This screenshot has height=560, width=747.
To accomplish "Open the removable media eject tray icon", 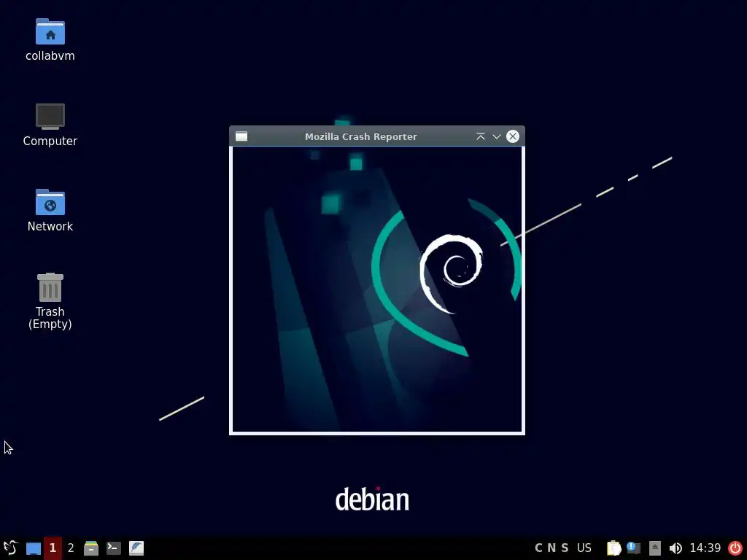I will pos(655,548).
